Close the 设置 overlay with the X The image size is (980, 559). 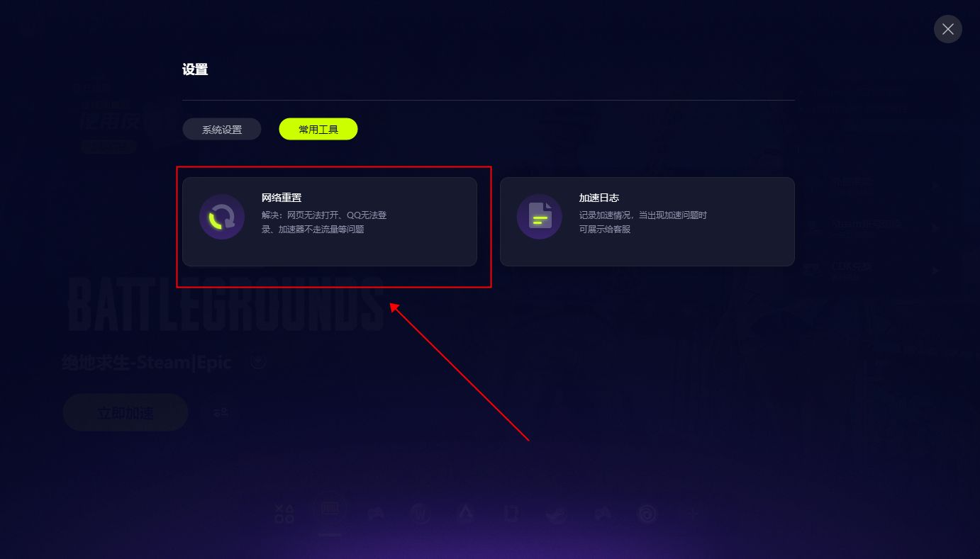(948, 29)
